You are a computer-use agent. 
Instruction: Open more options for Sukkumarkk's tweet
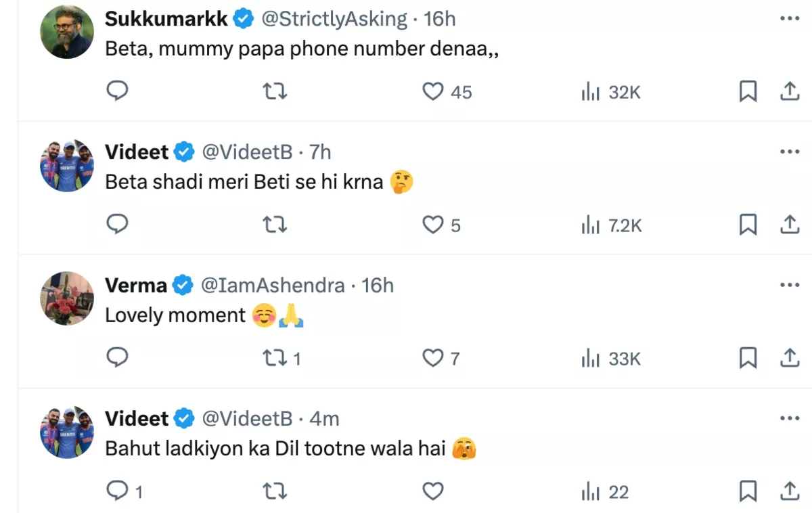pos(790,20)
